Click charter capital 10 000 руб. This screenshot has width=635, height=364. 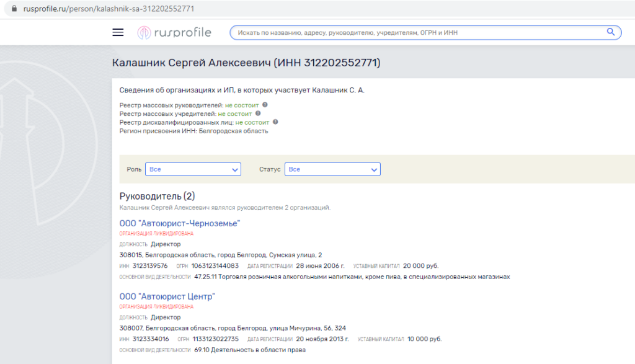[x=425, y=339]
